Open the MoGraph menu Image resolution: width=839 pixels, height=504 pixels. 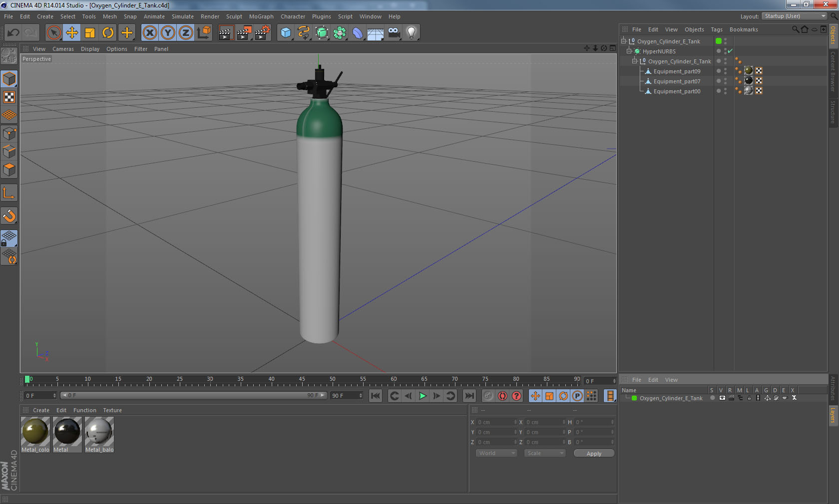tap(261, 16)
